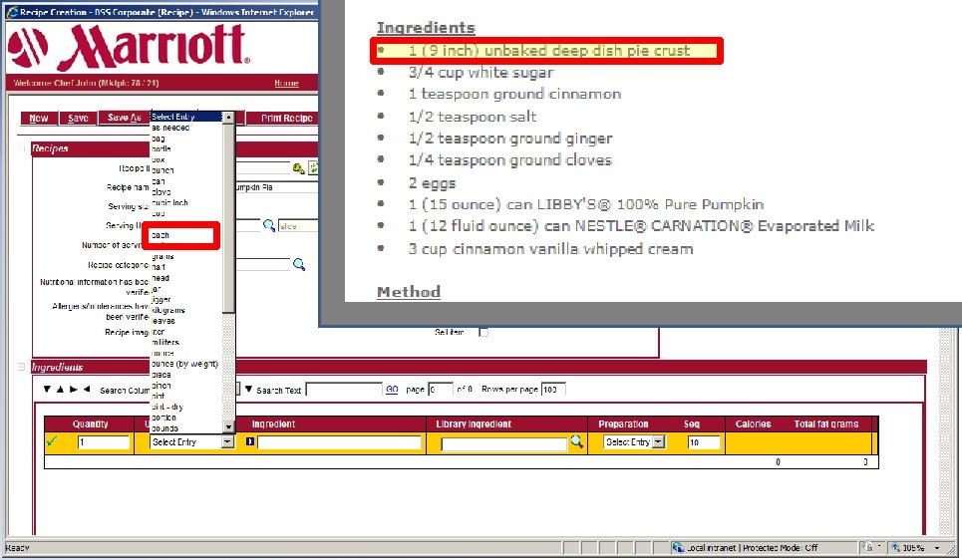
Task: Select highlighted 'Select Entry' list option
Action: 185,117
